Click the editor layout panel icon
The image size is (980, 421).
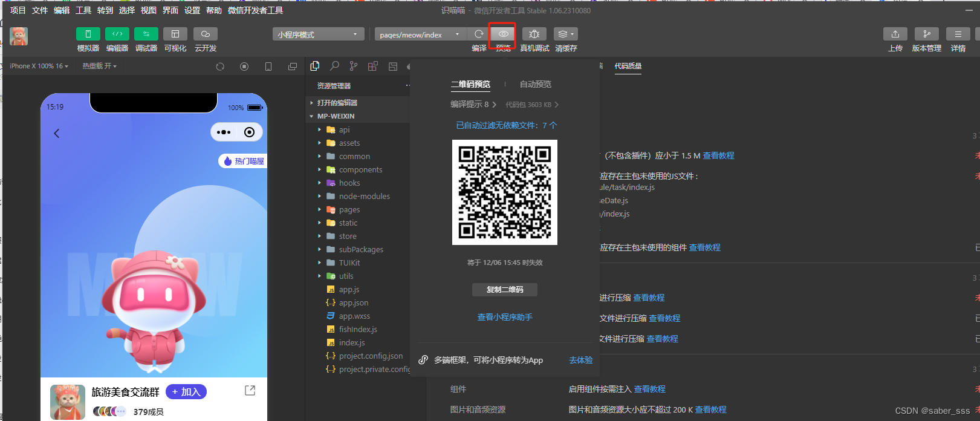393,66
